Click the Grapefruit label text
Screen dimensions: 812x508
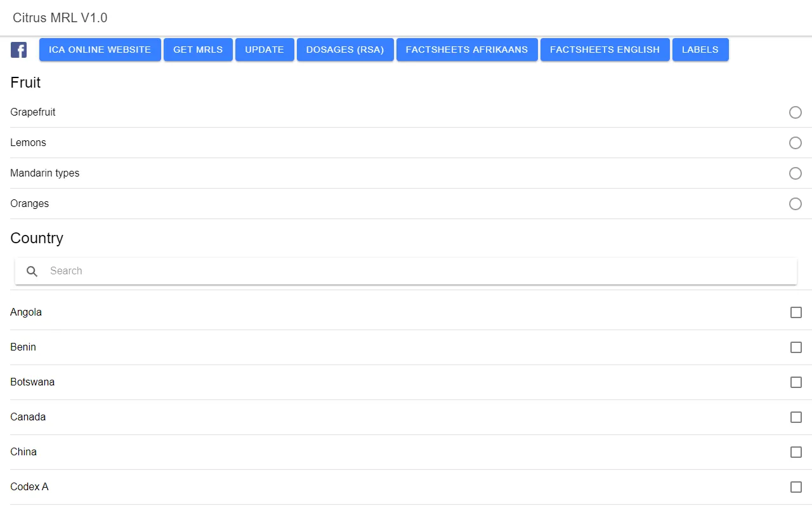click(x=33, y=112)
